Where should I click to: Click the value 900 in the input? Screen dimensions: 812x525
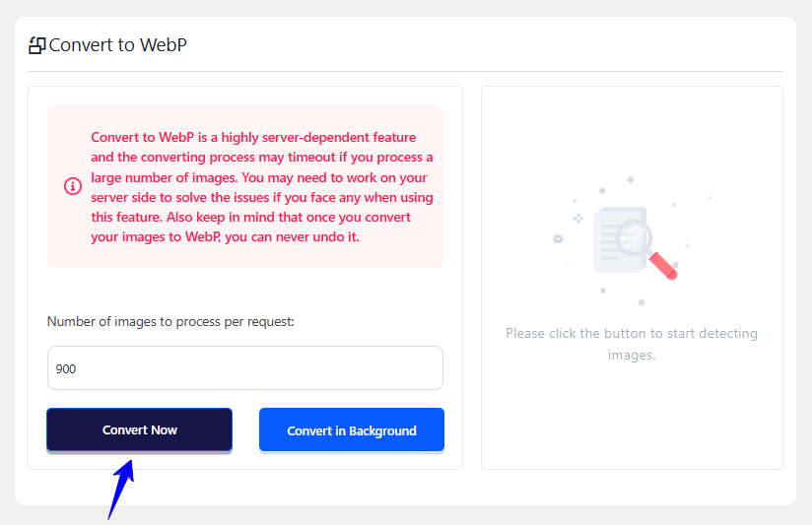pos(66,368)
